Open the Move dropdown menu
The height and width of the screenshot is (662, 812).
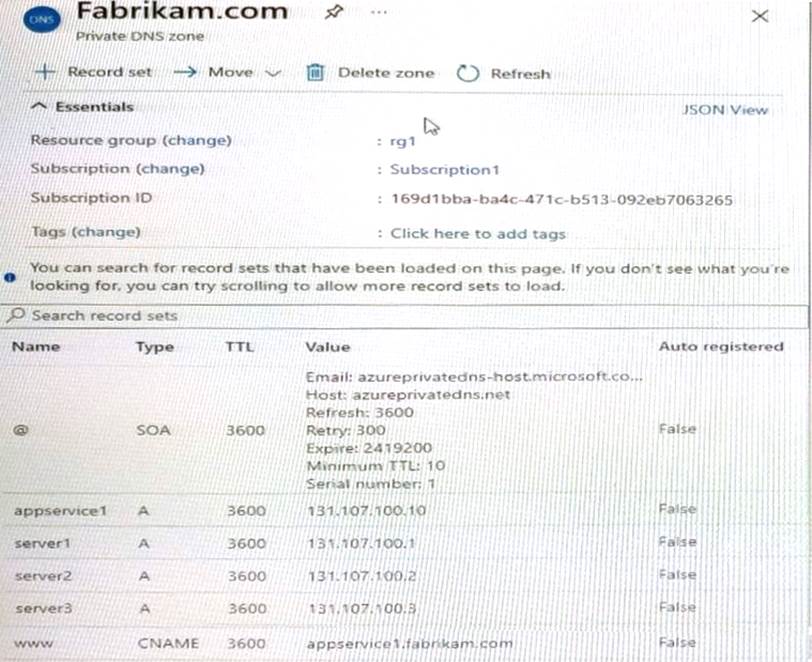click(229, 72)
